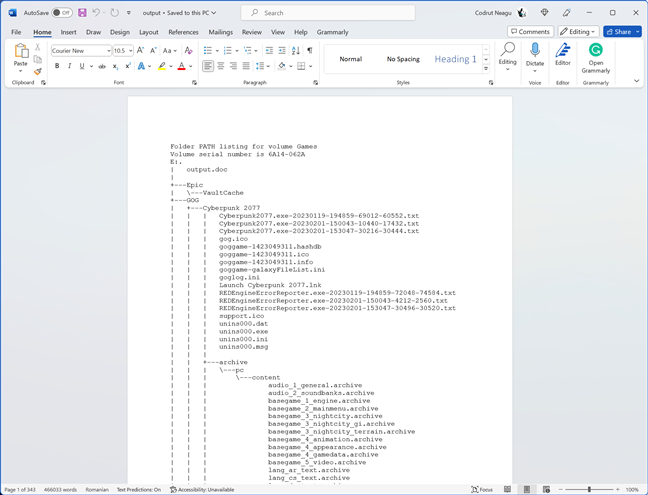This screenshot has width=648, height=495.
Task: Align text to the right
Action: pos(233,66)
